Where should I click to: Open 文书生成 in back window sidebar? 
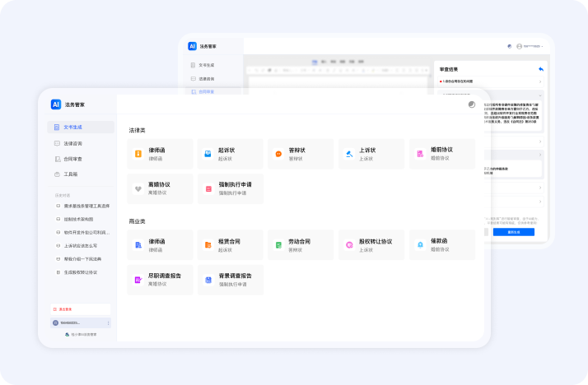203,65
